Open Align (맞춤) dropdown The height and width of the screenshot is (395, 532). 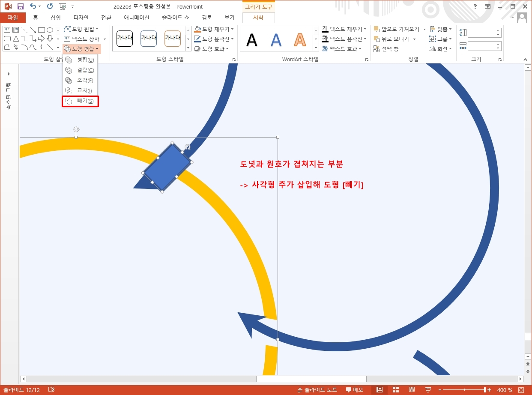pos(441,29)
